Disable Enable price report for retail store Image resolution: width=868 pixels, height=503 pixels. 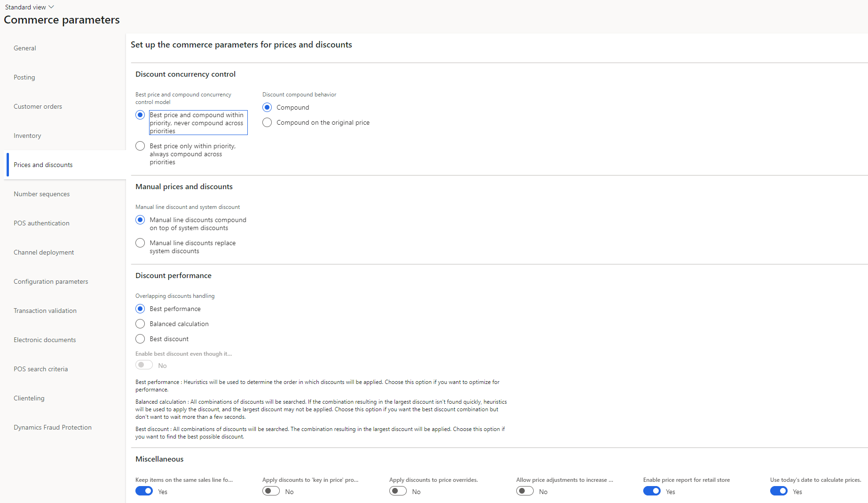652,491
